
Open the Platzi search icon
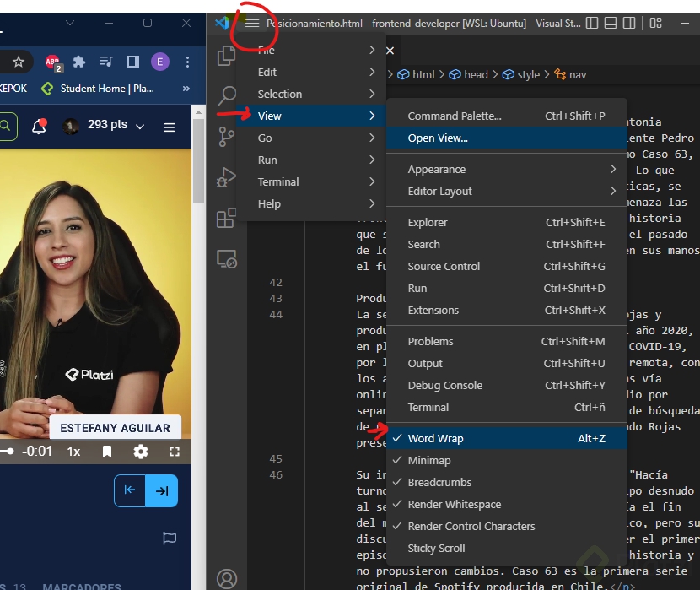[5, 126]
